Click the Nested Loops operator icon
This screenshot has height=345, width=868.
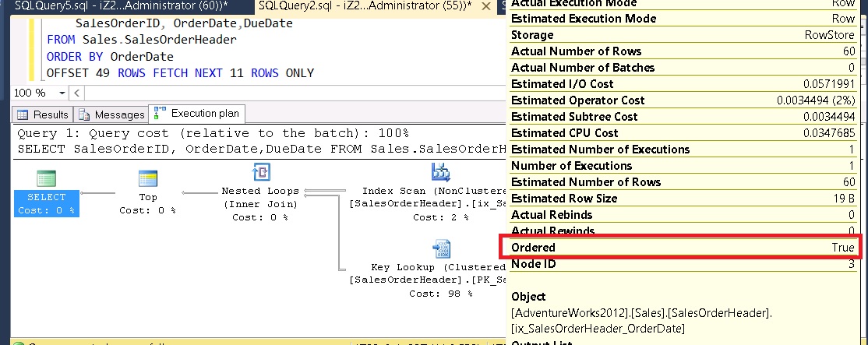click(261, 172)
